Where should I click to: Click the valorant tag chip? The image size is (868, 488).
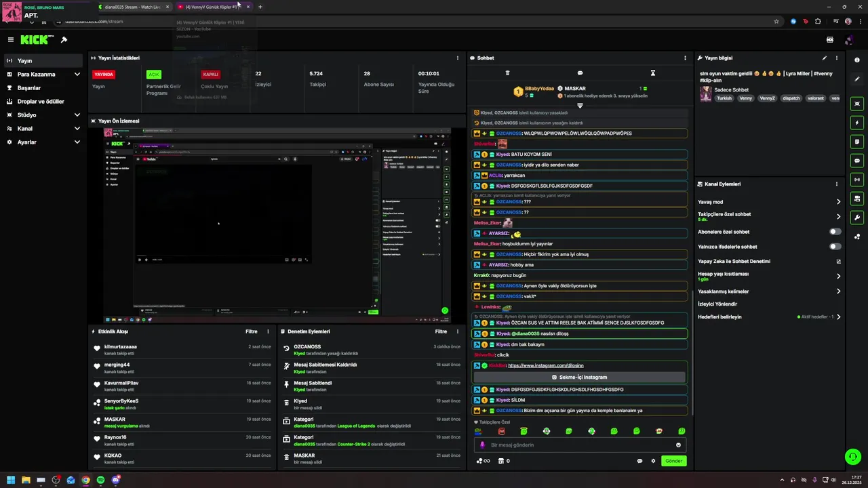click(x=816, y=98)
